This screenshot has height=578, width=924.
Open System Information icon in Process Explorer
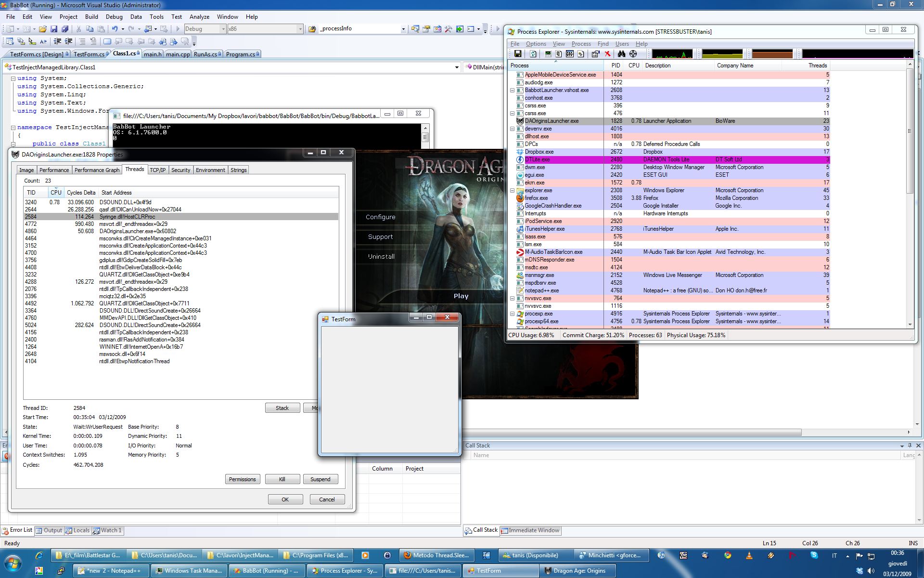(548, 54)
